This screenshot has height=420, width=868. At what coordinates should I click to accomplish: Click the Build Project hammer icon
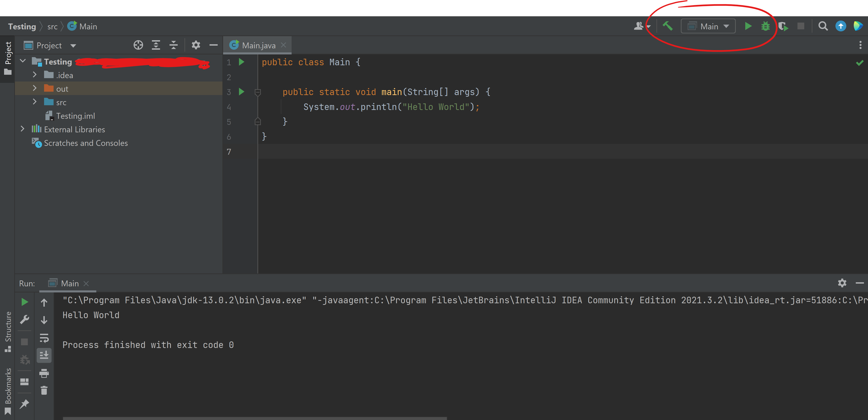point(668,26)
